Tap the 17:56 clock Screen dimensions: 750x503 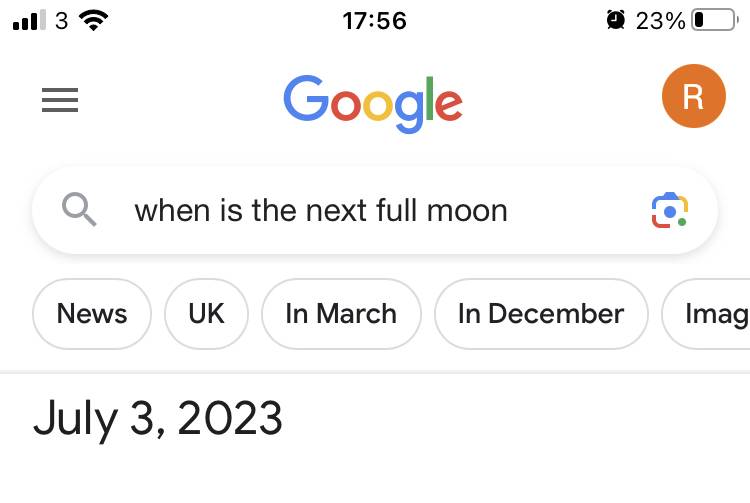375,21
